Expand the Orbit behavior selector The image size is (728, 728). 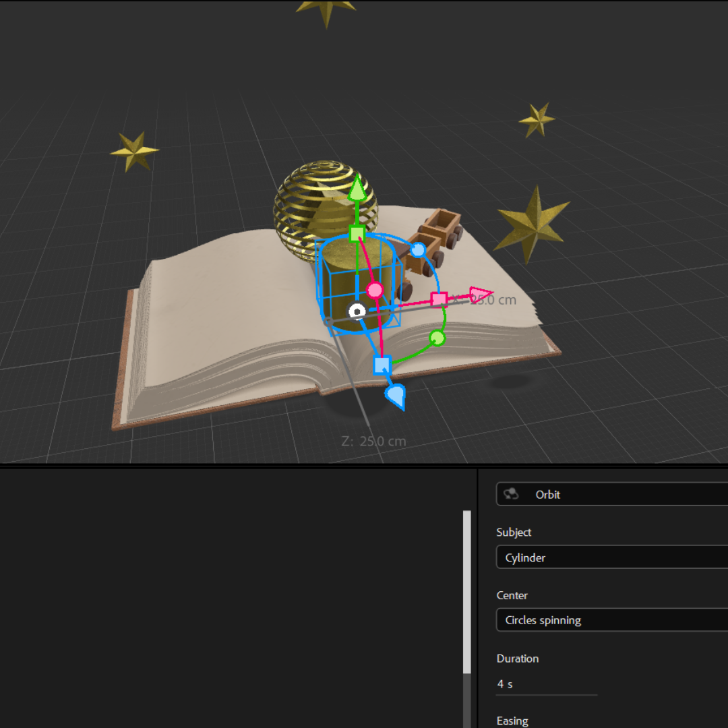tap(610, 494)
